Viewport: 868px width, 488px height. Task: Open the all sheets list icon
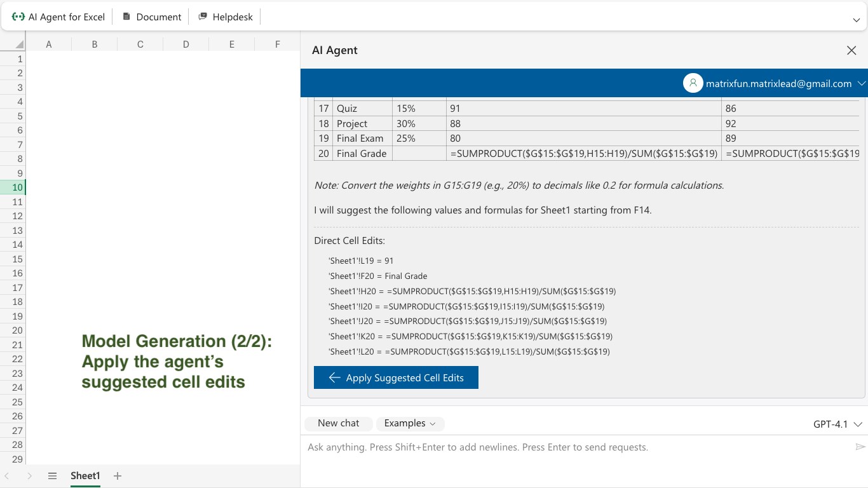click(x=53, y=476)
